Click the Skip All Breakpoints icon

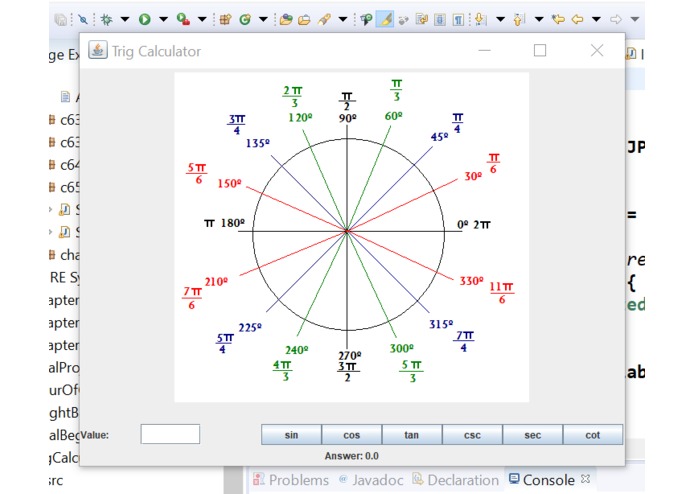point(82,19)
